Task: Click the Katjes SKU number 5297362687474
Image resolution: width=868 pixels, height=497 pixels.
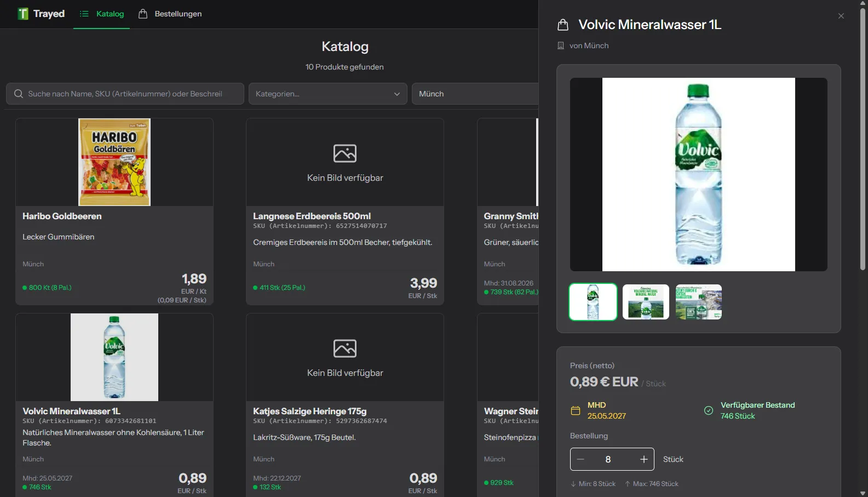Action: 361,421
